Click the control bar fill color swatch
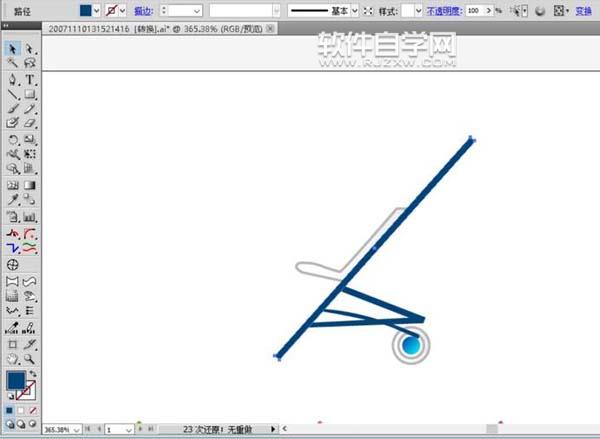This screenshot has width=600, height=439. click(x=86, y=11)
